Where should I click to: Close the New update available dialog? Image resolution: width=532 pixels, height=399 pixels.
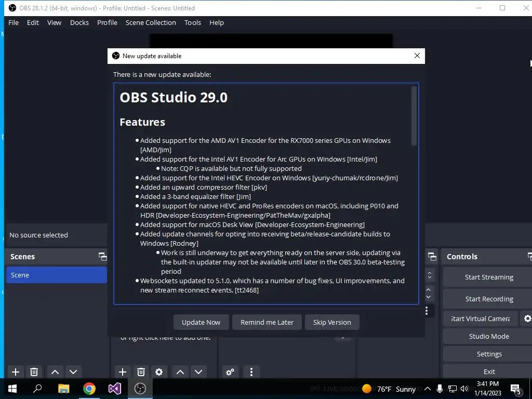(x=417, y=56)
